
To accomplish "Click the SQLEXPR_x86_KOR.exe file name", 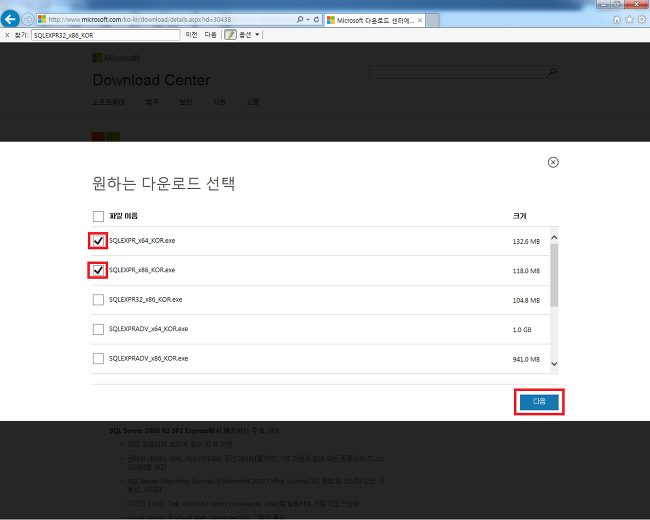I will click(142, 270).
